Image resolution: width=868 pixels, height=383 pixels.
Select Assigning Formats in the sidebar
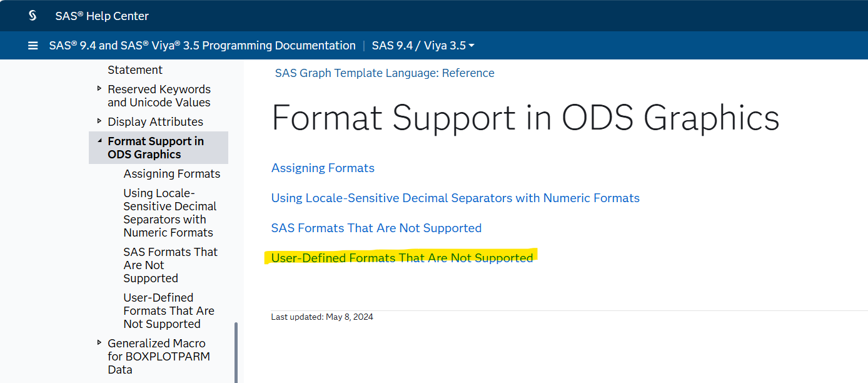pos(172,173)
